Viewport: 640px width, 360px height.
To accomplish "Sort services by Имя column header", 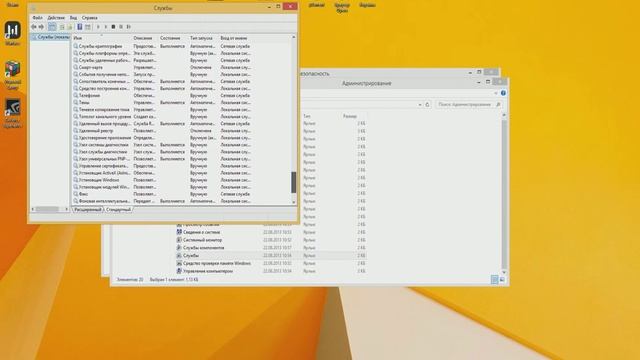I will (102, 38).
